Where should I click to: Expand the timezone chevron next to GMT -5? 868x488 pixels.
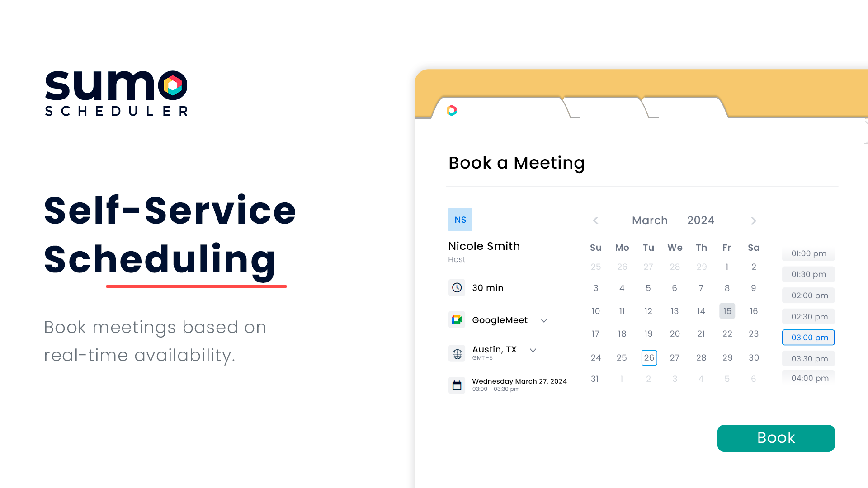[x=533, y=350]
